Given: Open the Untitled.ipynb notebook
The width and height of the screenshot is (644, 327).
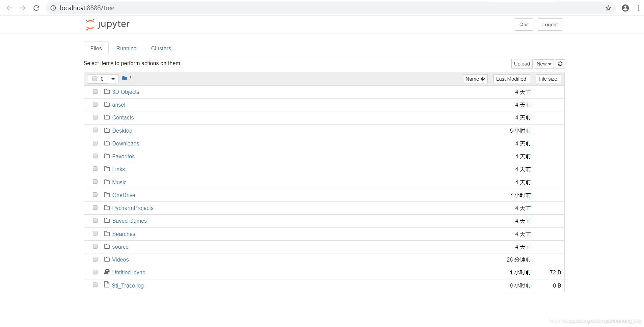Looking at the screenshot, I should pos(129,272).
